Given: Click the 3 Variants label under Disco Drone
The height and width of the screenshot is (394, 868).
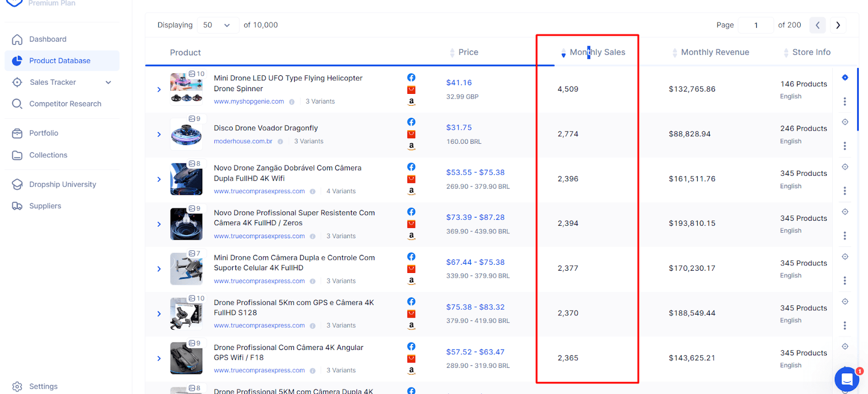Looking at the screenshot, I should click(x=309, y=141).
